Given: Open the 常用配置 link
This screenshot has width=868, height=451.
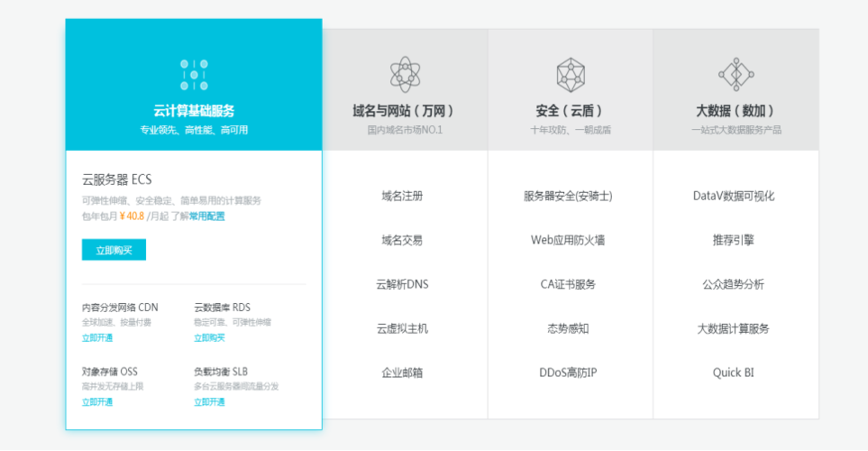Looking at the screenshot, I should click(207, 216).
